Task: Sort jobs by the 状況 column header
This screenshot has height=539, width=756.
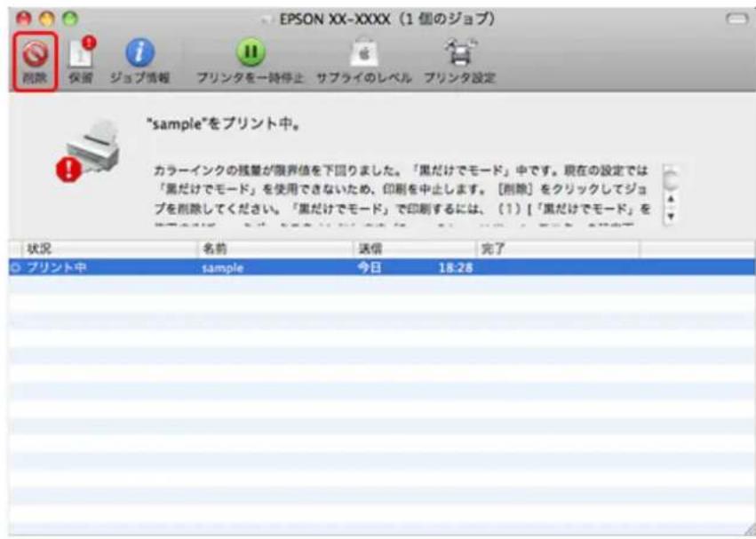Action: [102, 251]
